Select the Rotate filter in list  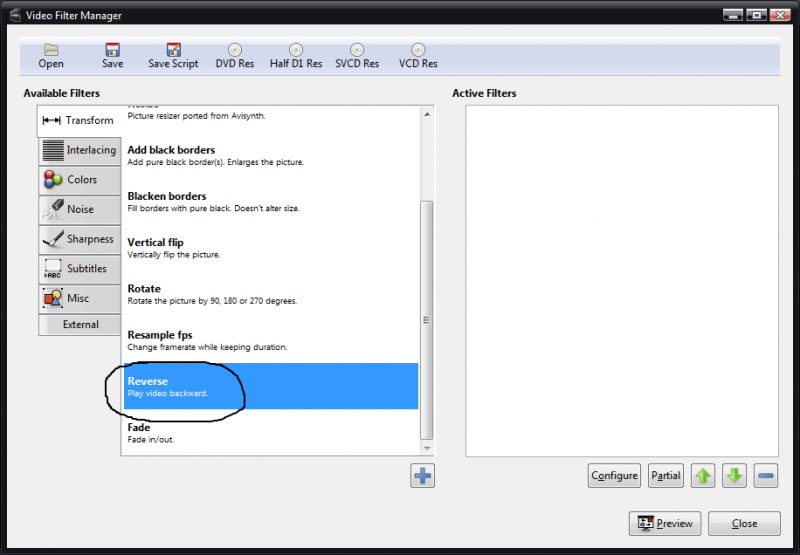pyautogui.click(x=270, y=294)
